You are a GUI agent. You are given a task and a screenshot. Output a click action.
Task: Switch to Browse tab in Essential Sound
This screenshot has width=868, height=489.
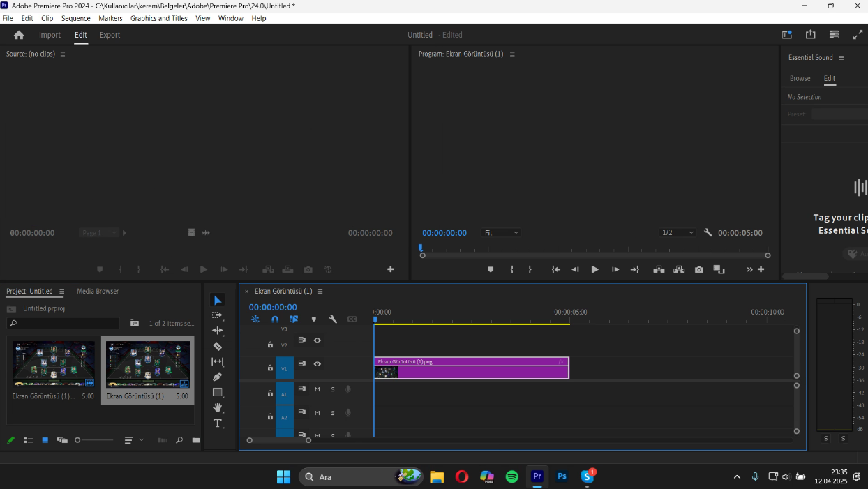pos(800,78)
